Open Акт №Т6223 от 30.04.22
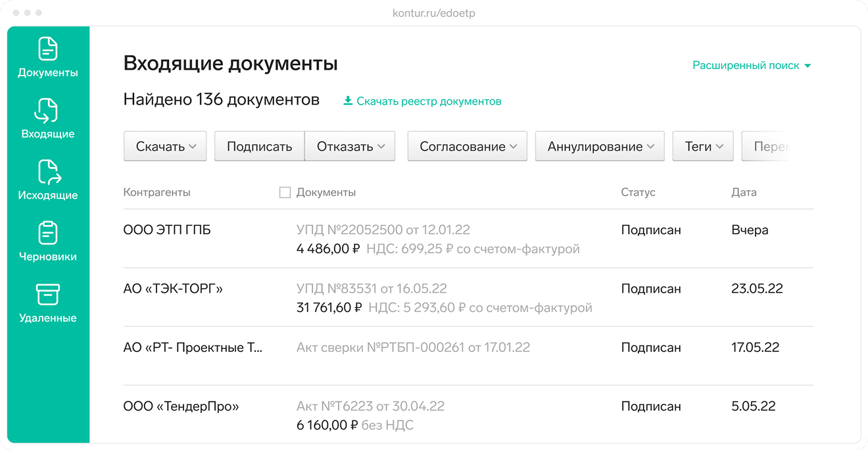Viewport: 868px width, 450px height. point(370,406)
